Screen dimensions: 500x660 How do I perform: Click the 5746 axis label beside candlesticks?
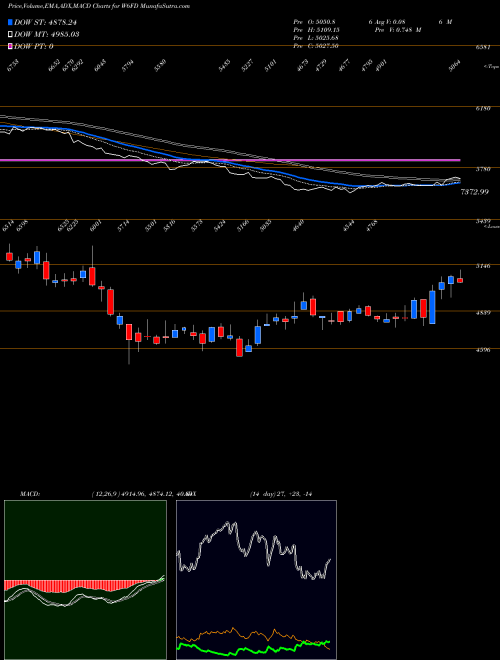click(x=483, y=266)
